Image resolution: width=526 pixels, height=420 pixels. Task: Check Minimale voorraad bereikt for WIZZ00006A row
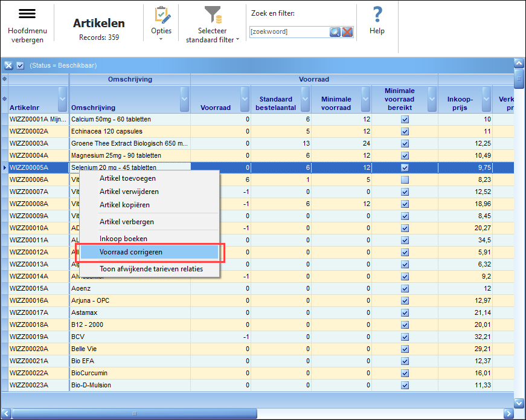(405, 180)
